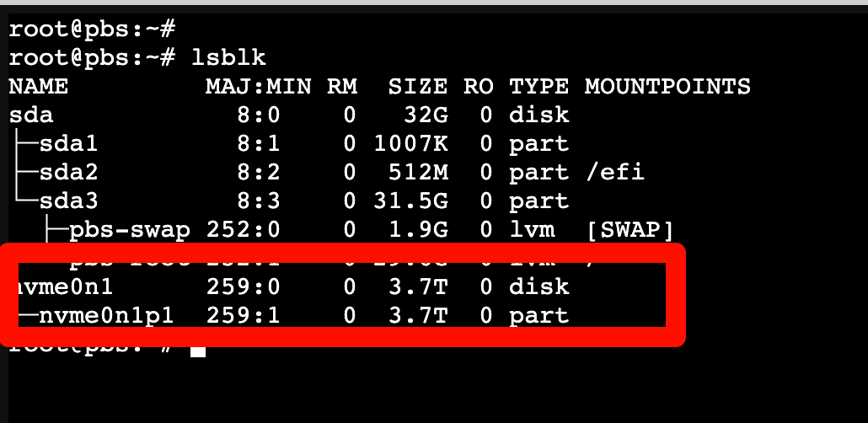Click the 1007K size value
Screen dimensions: 868x423
tap(410, 143)
